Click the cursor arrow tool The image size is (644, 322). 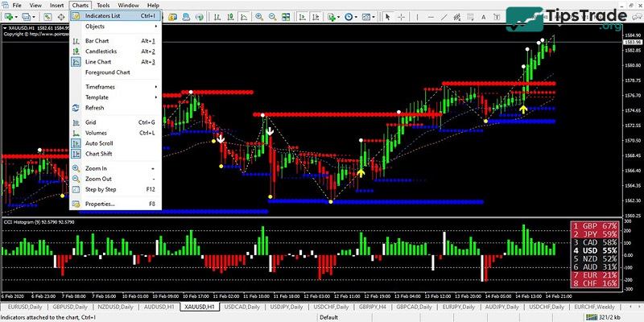pyautogui.click(x=387, y=16)
